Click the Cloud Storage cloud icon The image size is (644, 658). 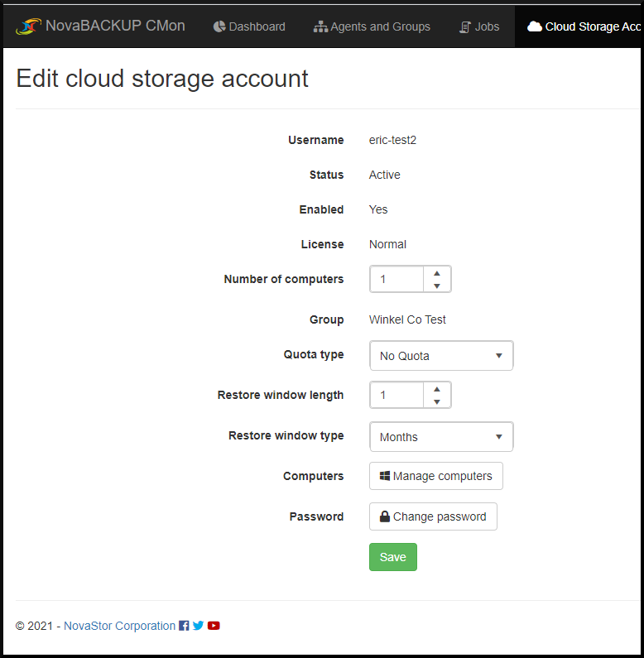pos(535,26)
